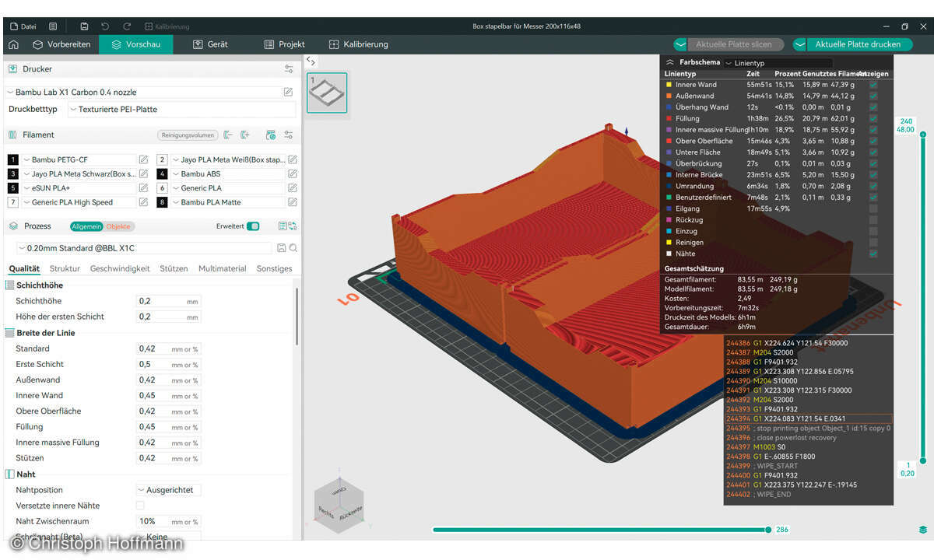Click the vertical layer slider top handle

(x=923, y=135)
